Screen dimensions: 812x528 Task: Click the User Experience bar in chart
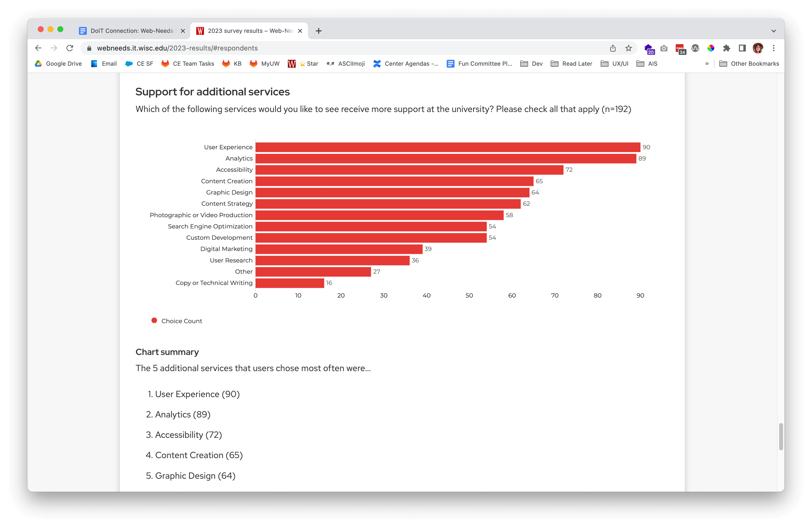tap(448, 147)
